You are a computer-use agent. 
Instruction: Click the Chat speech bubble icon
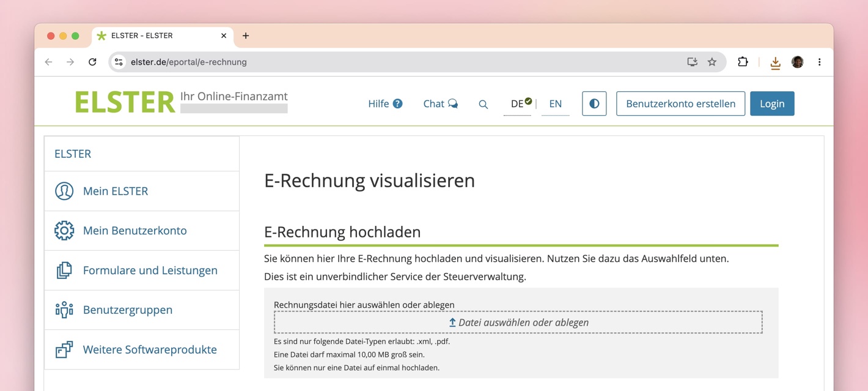click(453, 103)
